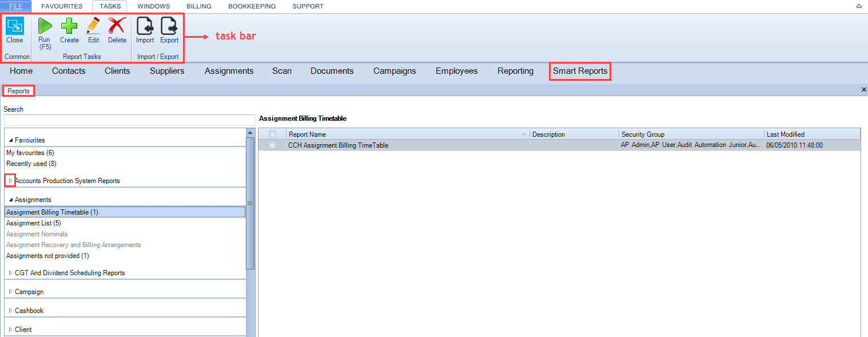The image size is (868, 337).
Task: Sort by the Security Group column
Action: [x=691, y=134]
